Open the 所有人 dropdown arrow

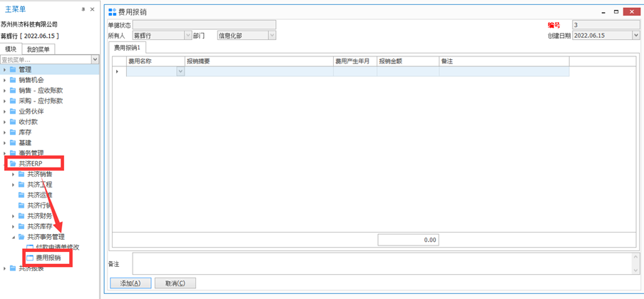[x=188, y=36]
